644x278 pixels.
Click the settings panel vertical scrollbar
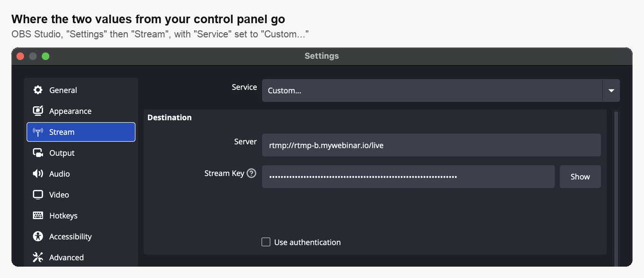click(x=616, y=188)
